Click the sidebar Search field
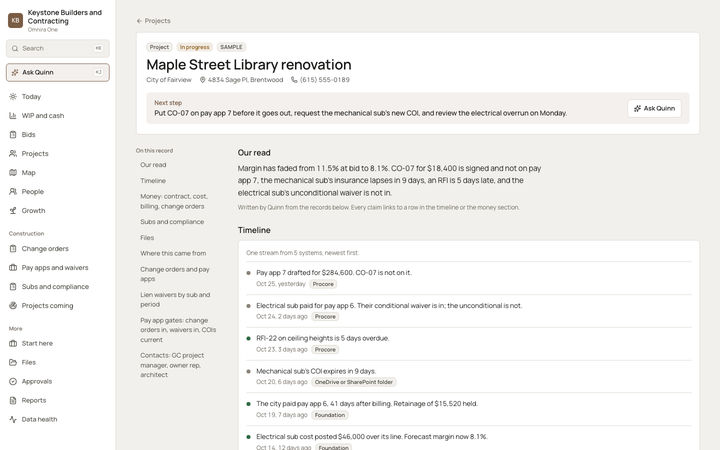This screenshot has width=720, height=450. point(58,48)
